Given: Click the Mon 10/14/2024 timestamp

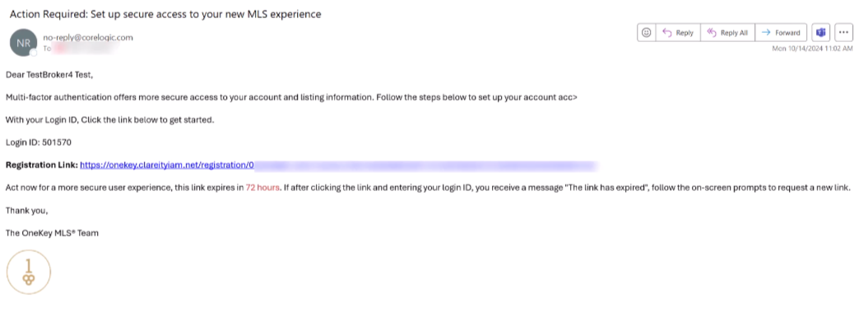Looking at the screenshot, I should [812, 49].
